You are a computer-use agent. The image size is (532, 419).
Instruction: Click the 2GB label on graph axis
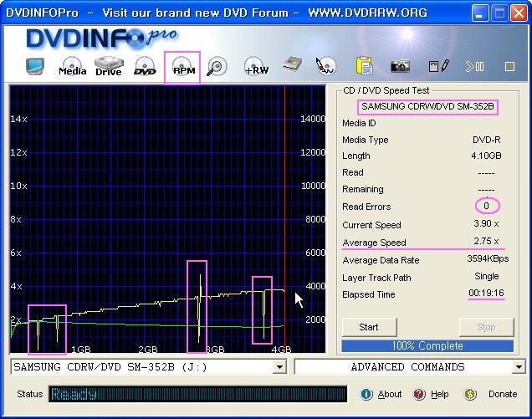tap(147, 350)
